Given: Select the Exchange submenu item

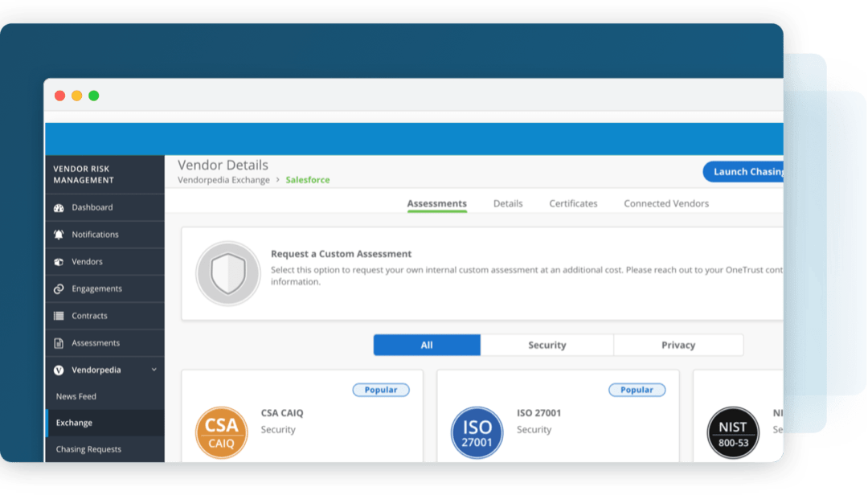Looking at the screenshot, I should [105, 423].
